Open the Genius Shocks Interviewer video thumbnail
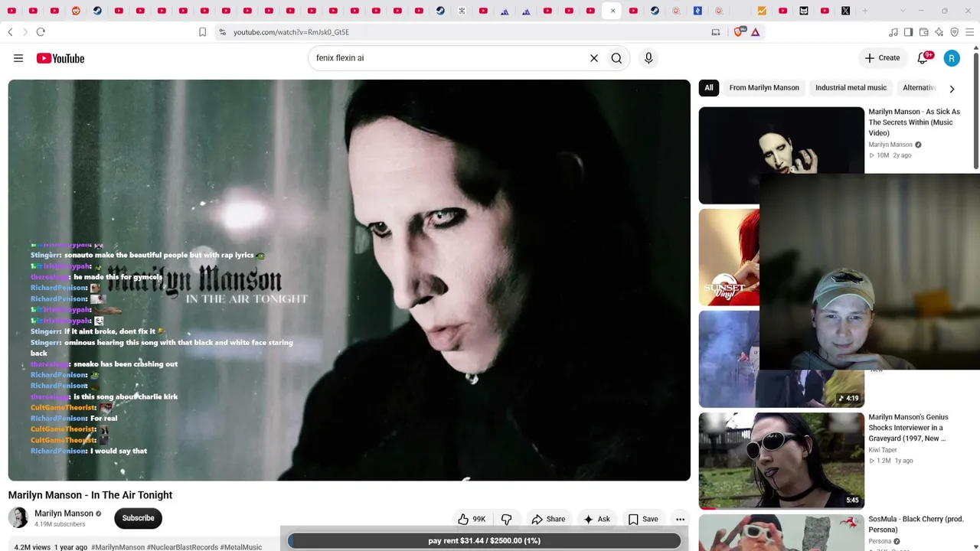The image size is (980, 551). click(x=781, y=460)
